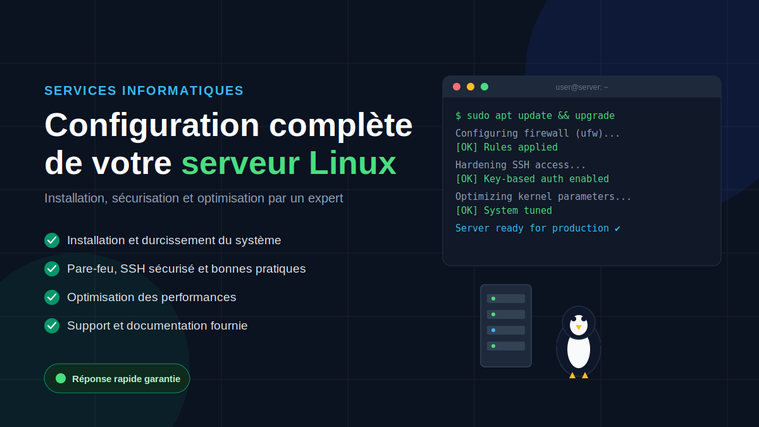The image size is (759, 427).
Task: Click the Hardening SSH access... line
Action: pyautogui.click(x=520, y=165)
